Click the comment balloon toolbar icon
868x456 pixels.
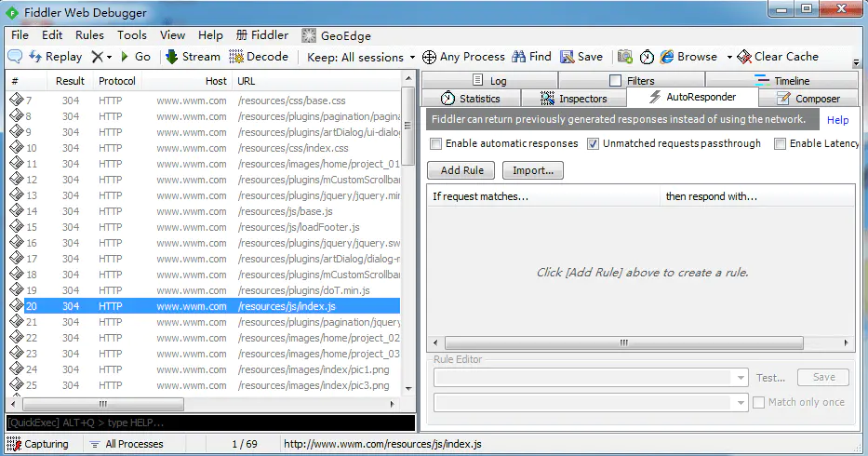(15, 57)
